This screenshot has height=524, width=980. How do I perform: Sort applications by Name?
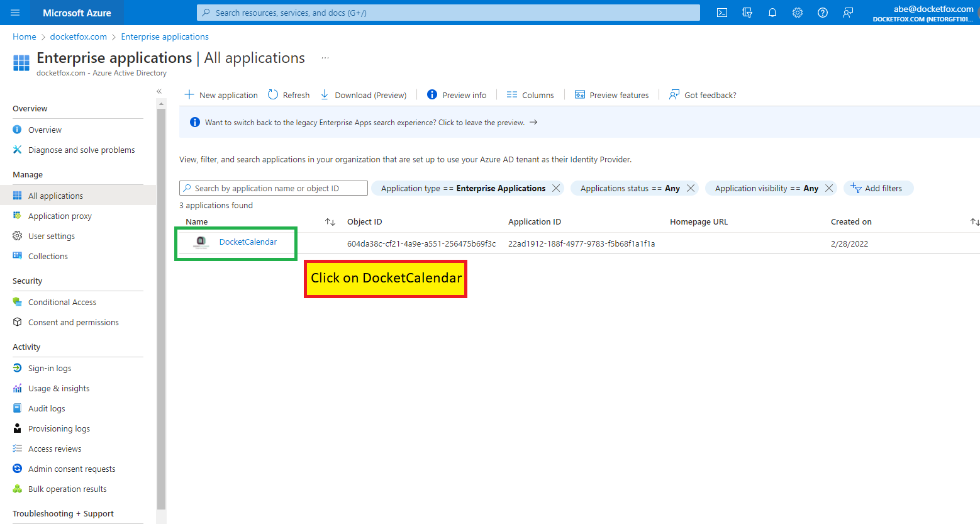pos(196,221)
